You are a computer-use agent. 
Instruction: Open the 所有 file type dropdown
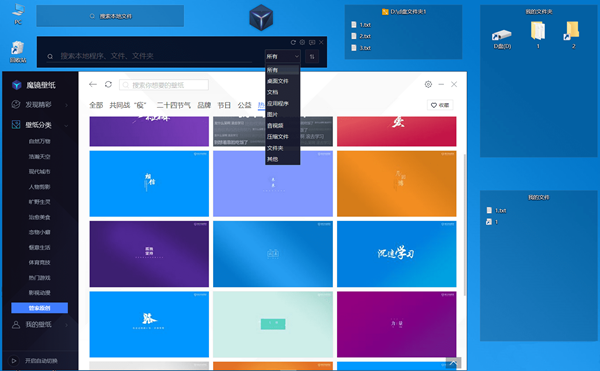tap(282, 57)
